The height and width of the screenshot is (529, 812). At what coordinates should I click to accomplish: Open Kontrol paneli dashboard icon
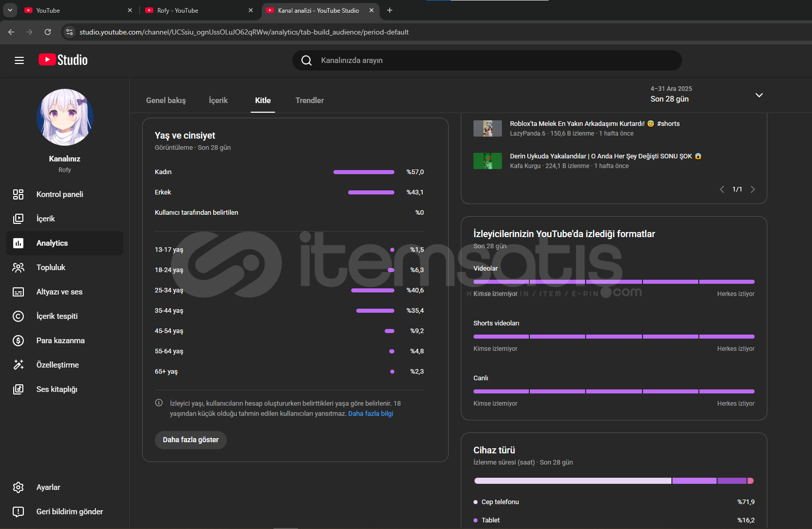pyautogui.click(x=18, y=194)
